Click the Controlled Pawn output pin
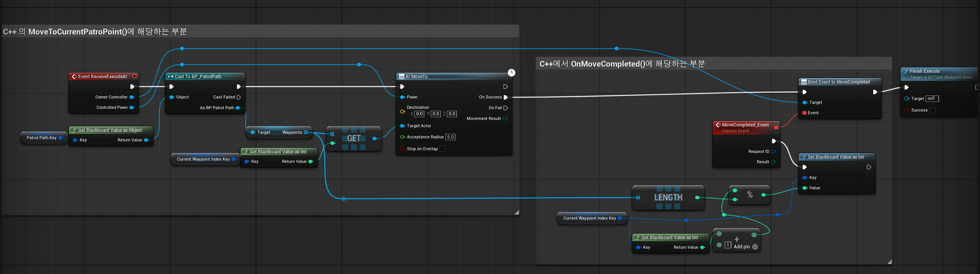This screenshot has height=274, width=980. (132, 108)
